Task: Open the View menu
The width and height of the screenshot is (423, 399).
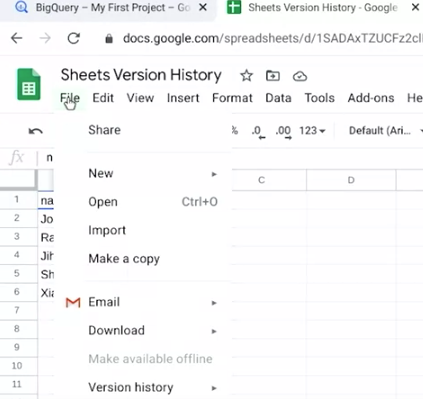Action: coord(140,98)
